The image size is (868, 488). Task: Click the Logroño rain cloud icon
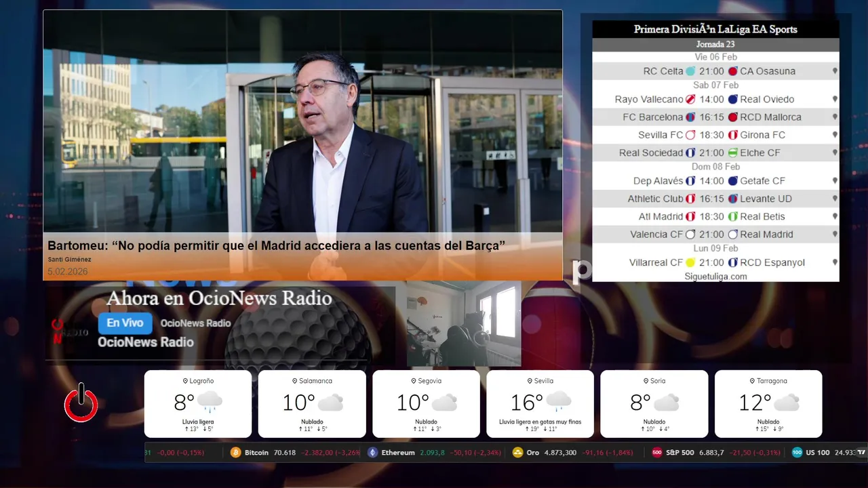(210, 402)
